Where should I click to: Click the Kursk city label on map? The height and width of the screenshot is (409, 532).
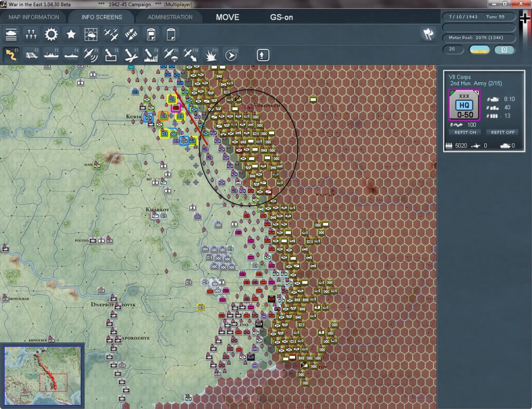[x=134, y=117]
